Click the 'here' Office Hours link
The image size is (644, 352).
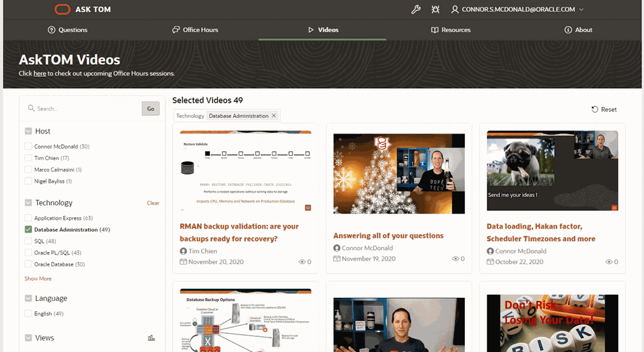(40, 73)
